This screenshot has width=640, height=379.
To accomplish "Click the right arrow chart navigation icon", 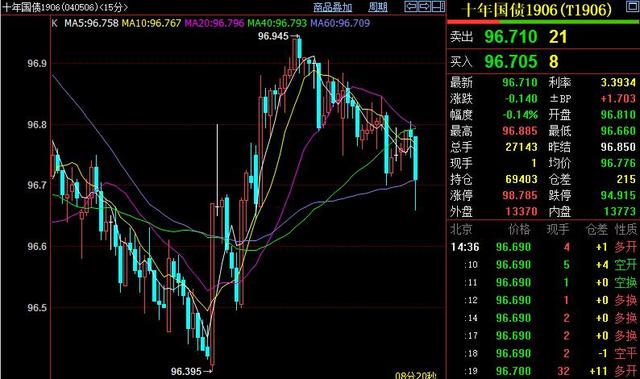I will point(424,6).
